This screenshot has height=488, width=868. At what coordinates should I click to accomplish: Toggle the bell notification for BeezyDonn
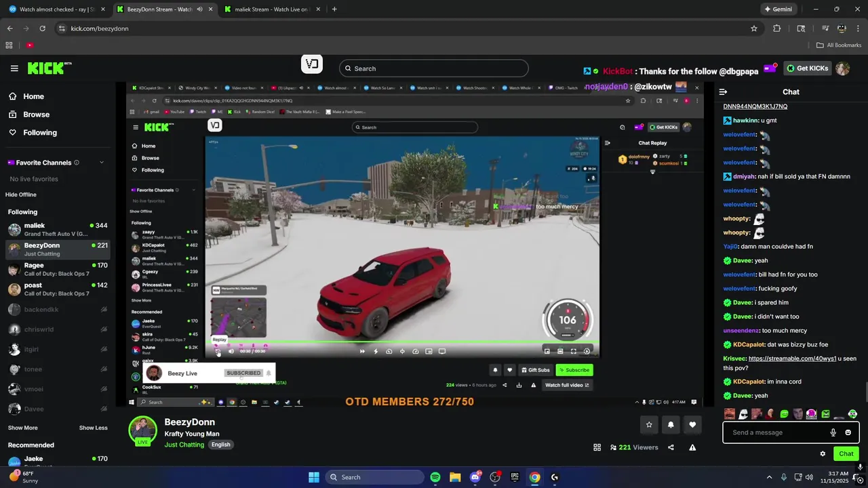tap(671, 425)
